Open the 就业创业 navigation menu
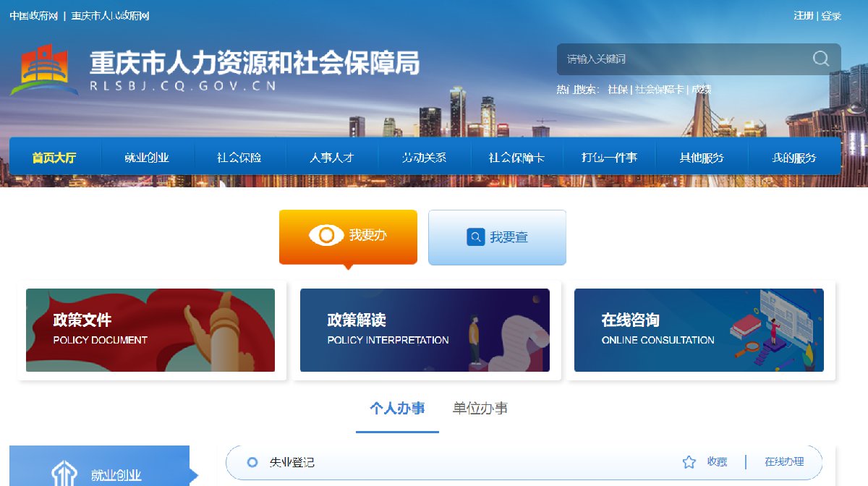Screen dimensions: 868x486 (147, 158)
